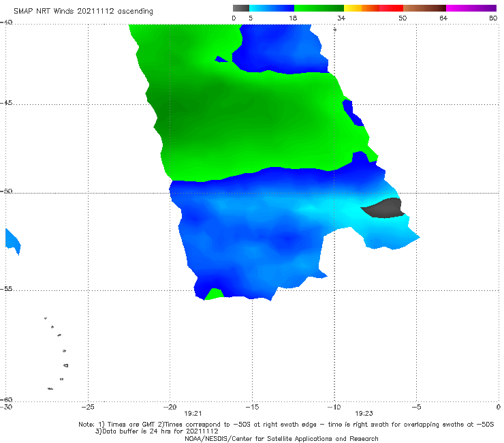Viewport: 504px width, 443px height.
Task: Click the latitude axis label '-45'
Action: [x=6, y=103]
